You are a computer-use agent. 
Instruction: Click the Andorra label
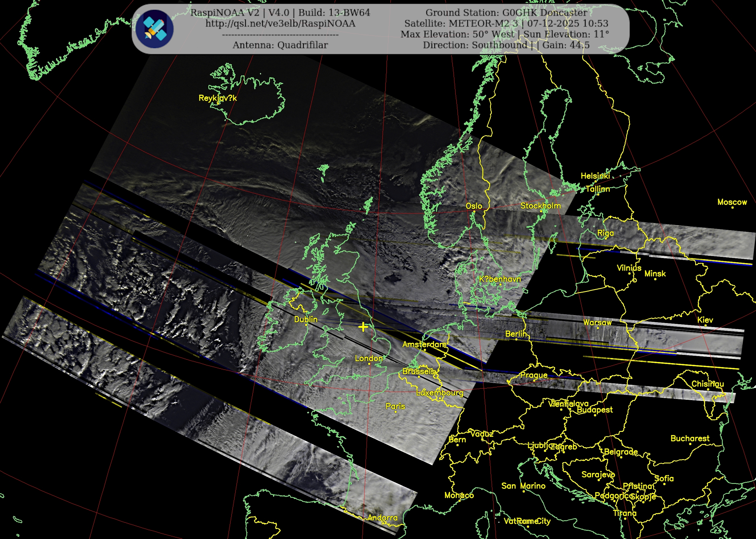coord(382,517)
